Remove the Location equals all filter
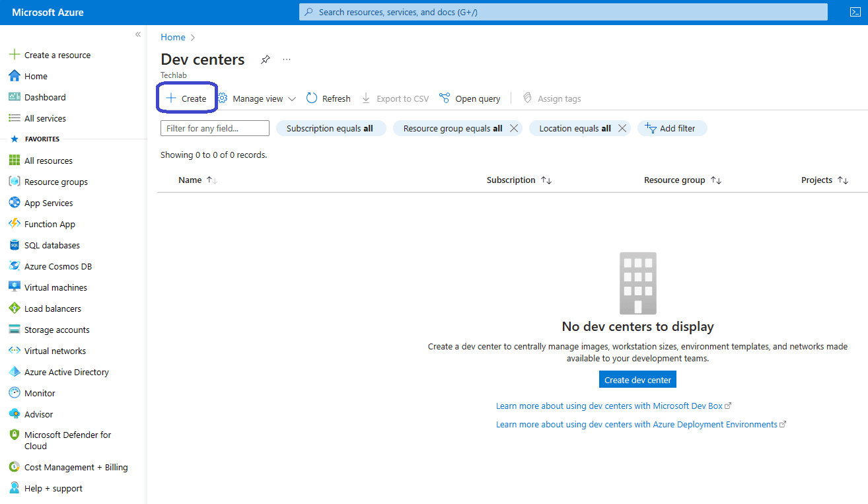Viewport: 868px width, 504px height. (x=622, y=128)
